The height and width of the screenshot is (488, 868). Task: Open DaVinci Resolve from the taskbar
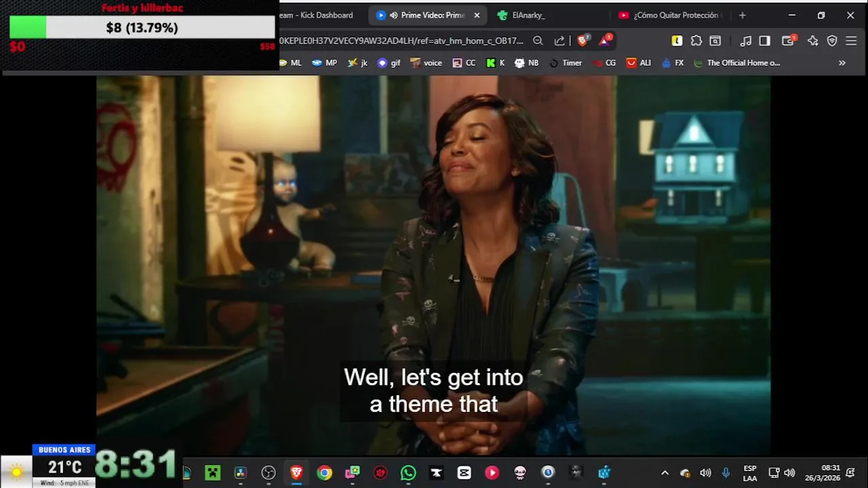240,472
